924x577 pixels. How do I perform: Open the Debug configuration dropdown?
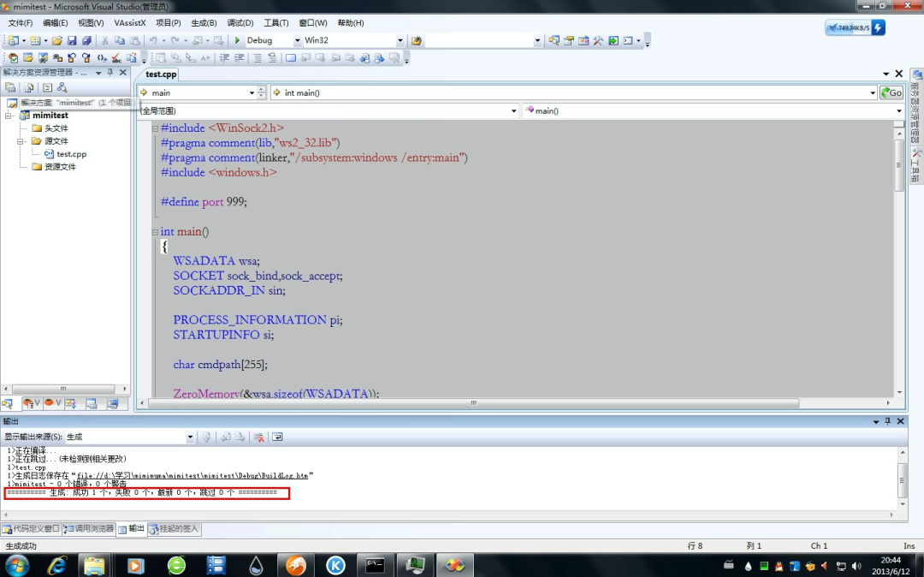[x=297, y=40]
